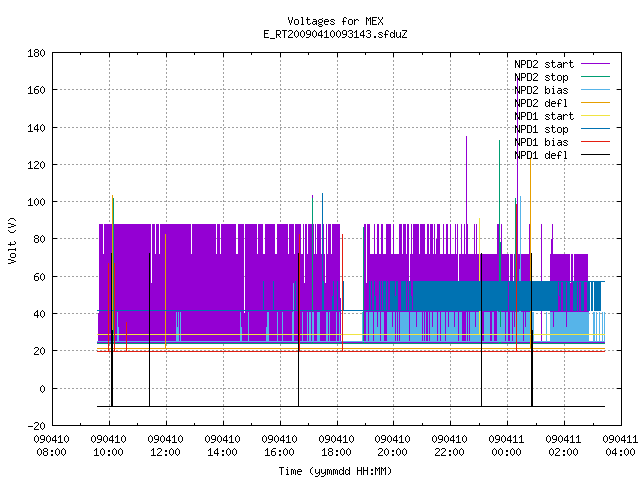
Task: Select the filename text "E_RT20090410093143.sfduZ"
Action: 335,34
